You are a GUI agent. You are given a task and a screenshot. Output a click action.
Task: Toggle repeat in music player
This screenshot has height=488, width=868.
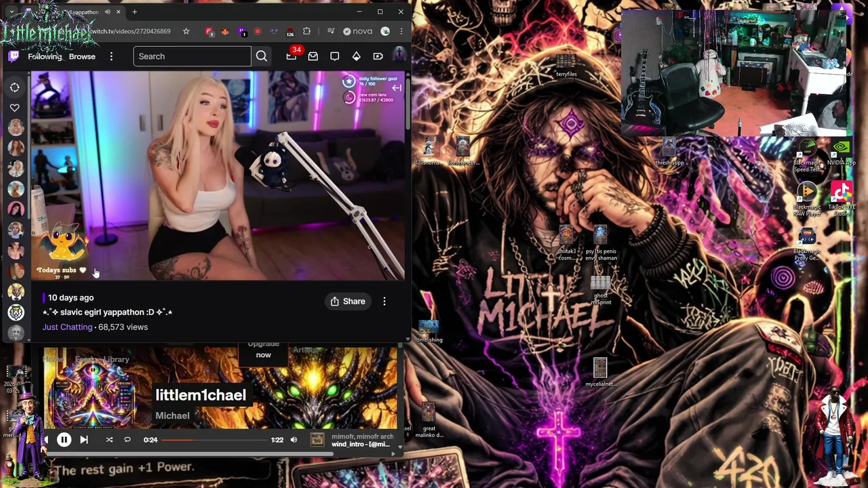pos(127,440)
